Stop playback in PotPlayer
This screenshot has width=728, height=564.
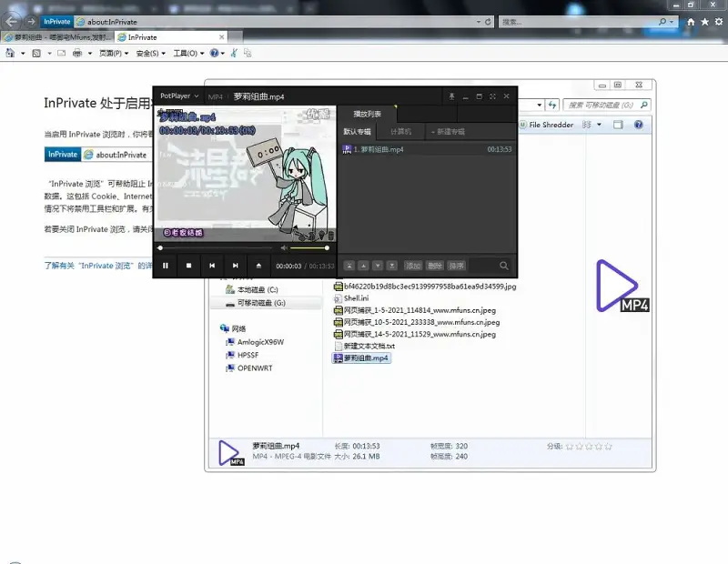188,266
